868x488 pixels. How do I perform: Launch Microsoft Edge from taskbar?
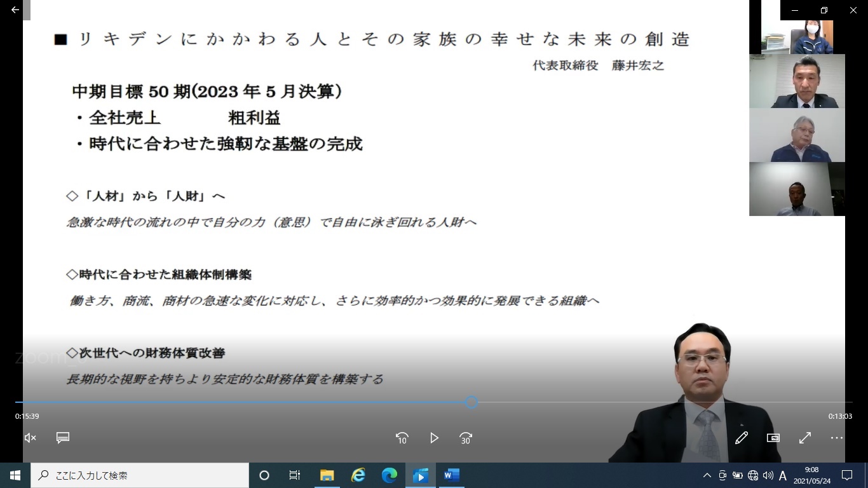[390, 475]
